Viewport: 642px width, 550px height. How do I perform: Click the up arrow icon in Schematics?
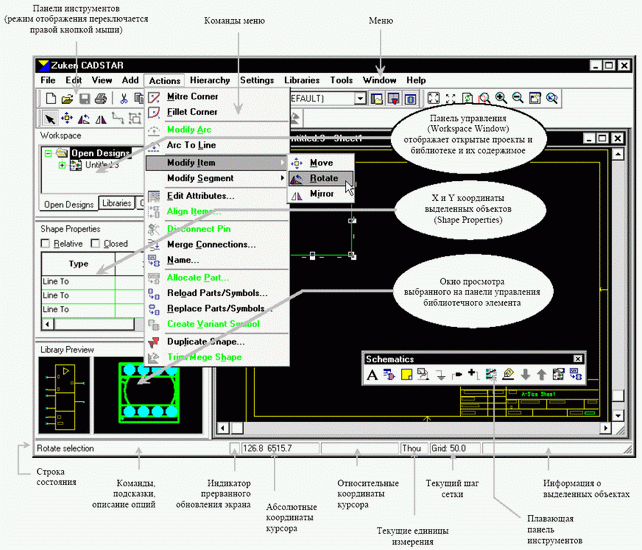pos(541,374)
